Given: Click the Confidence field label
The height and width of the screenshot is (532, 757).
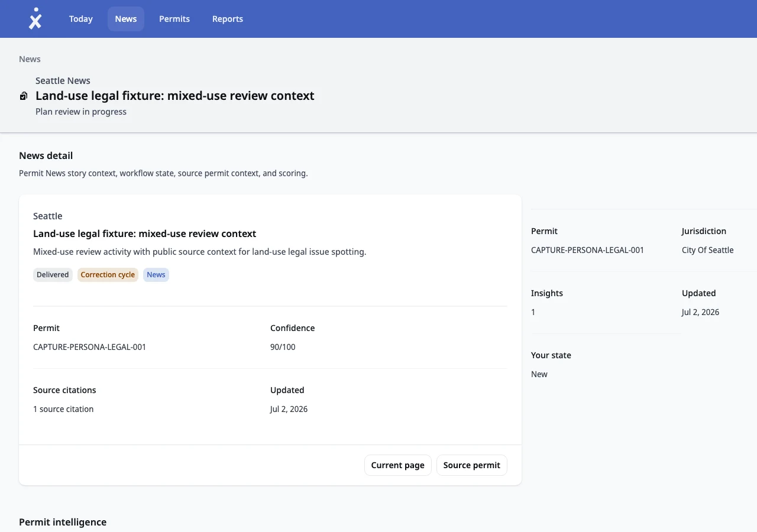Looking at the screenshot, I should (x=293, y=328).
